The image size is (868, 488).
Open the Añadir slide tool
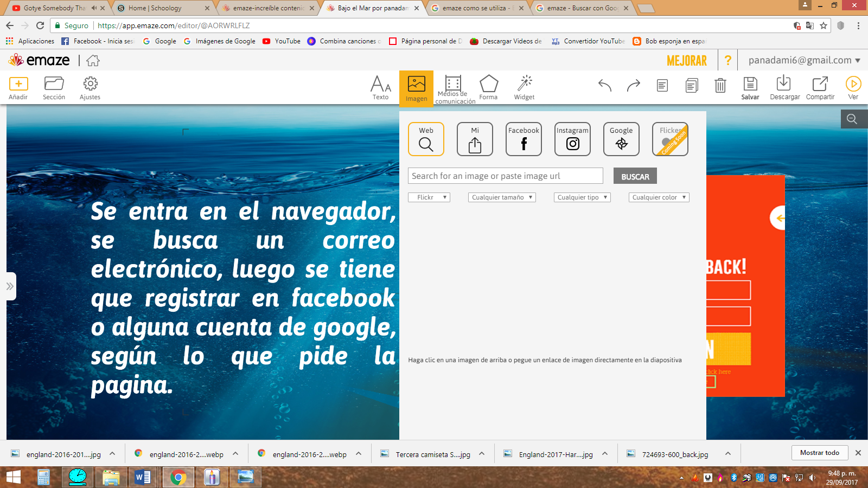[18, 88]
